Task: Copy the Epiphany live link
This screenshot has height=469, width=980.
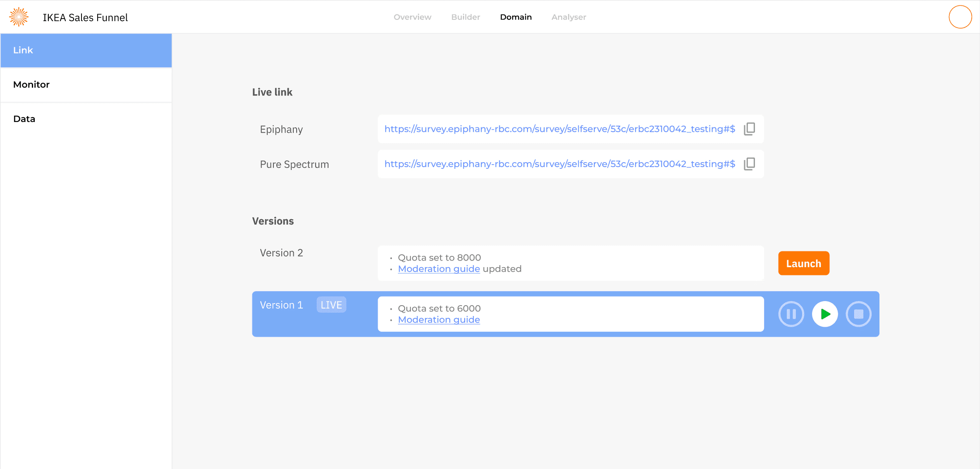Action: point(749,129)
